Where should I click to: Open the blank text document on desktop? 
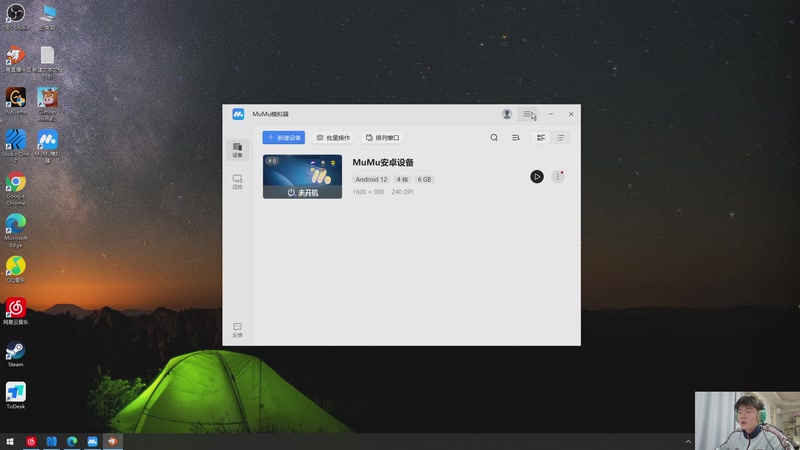pos(47,62)
